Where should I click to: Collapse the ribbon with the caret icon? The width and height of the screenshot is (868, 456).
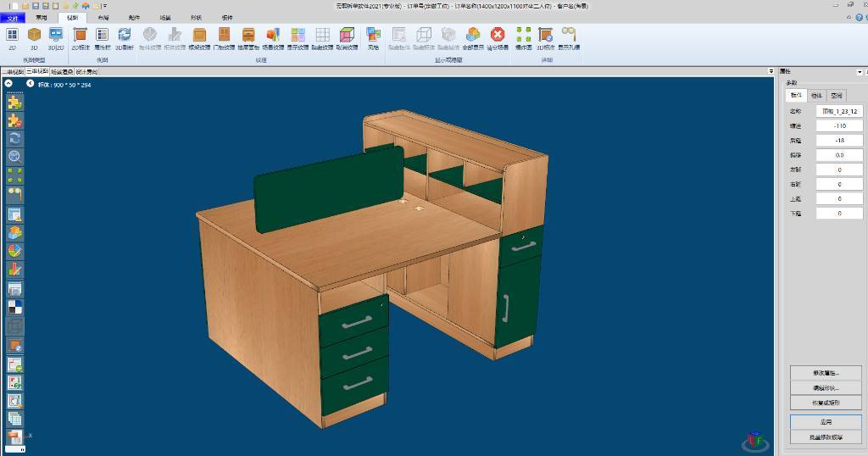pyautogui.click(x=849, y=17)
